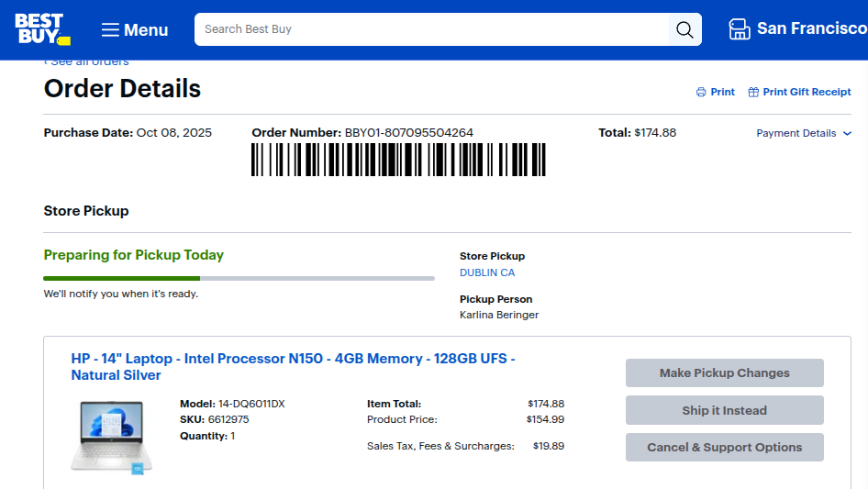
Task: Click the Order Details heading
Action: 122,89
